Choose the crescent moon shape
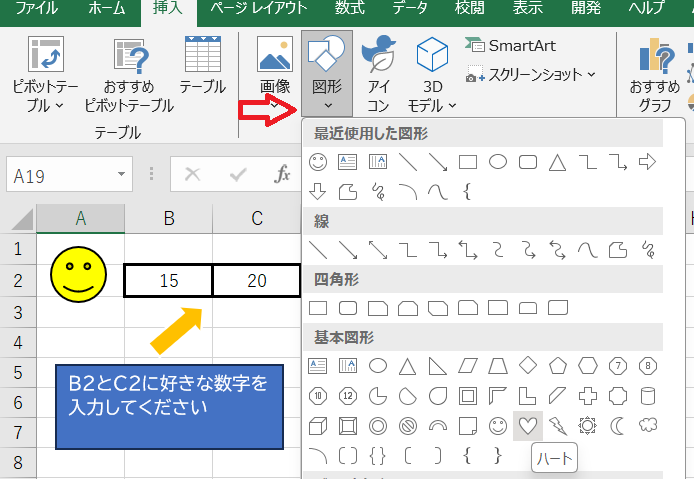The width and height of the screenshot is (694, 479). pyautogui.click(x=617, y=425)
